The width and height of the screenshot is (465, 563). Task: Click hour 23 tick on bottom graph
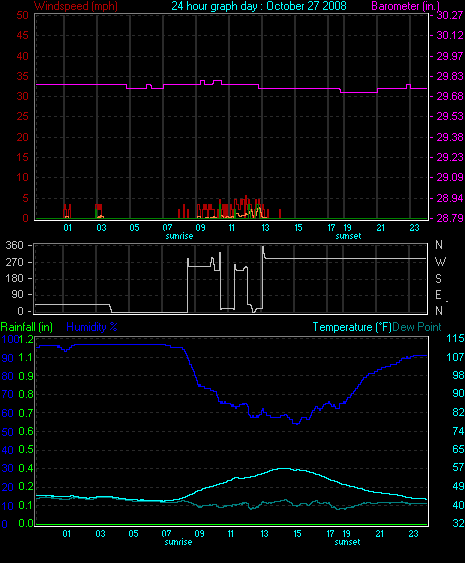click(x=413, y=534)
